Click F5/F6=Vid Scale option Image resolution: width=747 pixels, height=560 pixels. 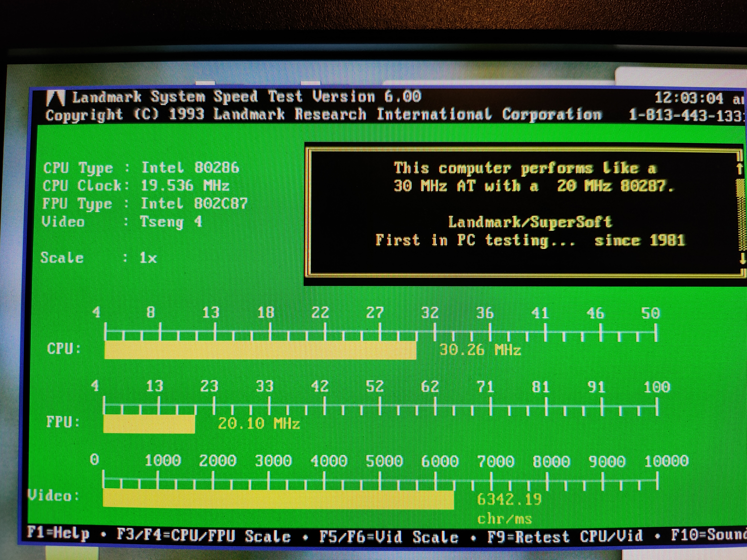click(389, 536)
